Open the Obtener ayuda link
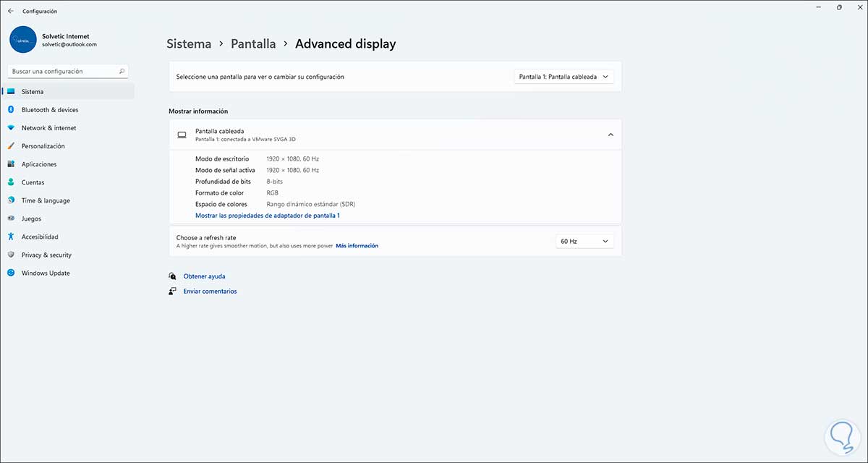This screenshot has width=868, height=463. click(204, 276)
